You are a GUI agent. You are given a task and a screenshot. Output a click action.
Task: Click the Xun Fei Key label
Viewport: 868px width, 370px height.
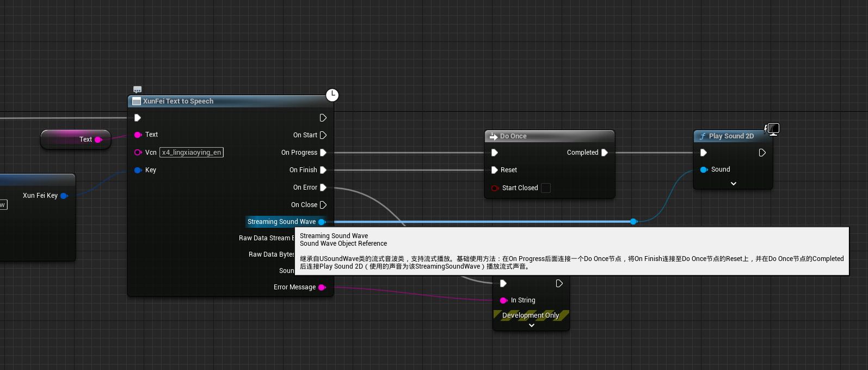click(40, 196)
